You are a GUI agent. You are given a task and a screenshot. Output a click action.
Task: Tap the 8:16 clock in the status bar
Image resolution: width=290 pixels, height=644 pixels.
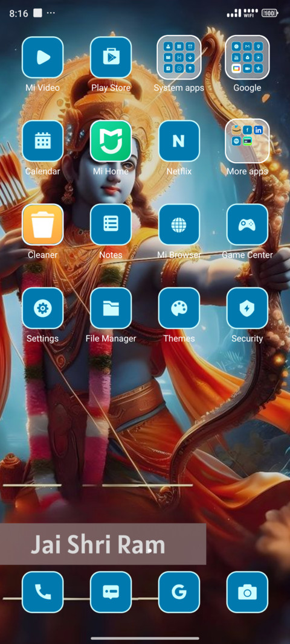(x=19, y=13)
